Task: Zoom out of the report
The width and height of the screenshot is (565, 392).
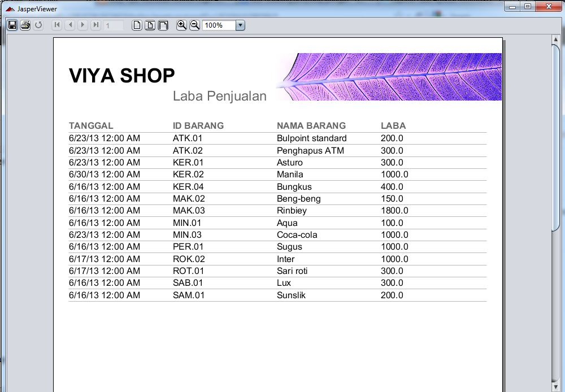Action: [194, 25]
